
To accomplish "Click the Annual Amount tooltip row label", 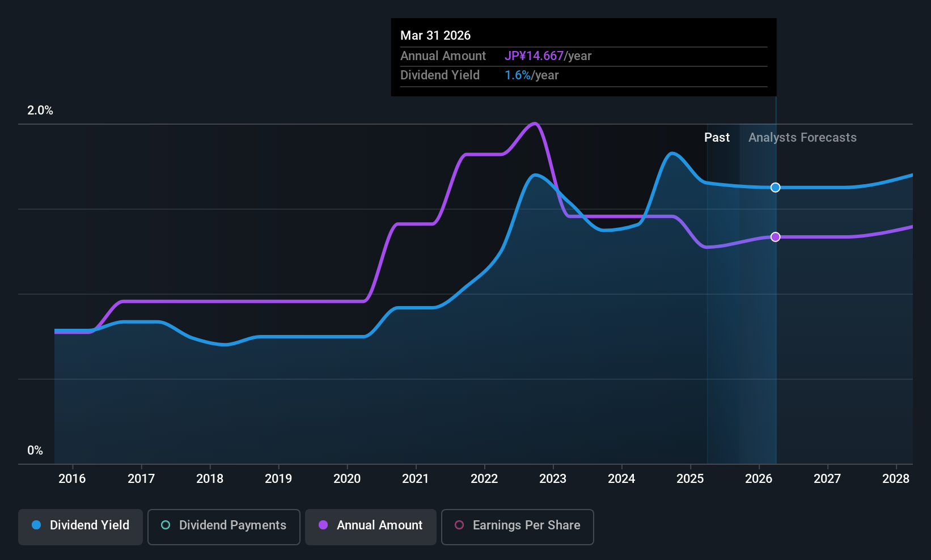I will click(443, 56).
